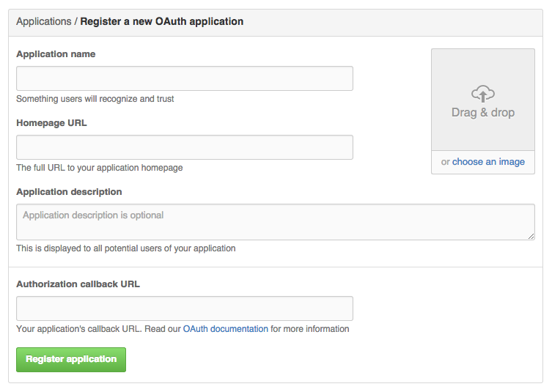The width and height of the screenshot is (552, 392).
Task: Click the Homepage URL label
Action: 51,123
